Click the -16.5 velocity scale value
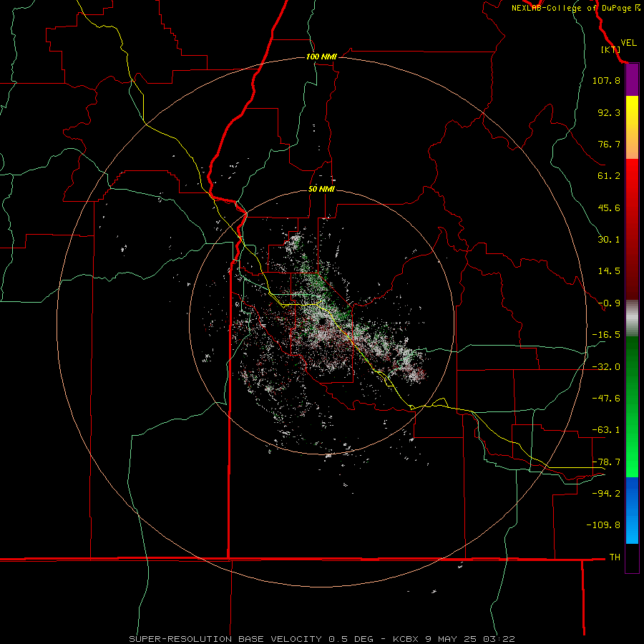Screen dimensions: 644x644 tap(606, 335)
